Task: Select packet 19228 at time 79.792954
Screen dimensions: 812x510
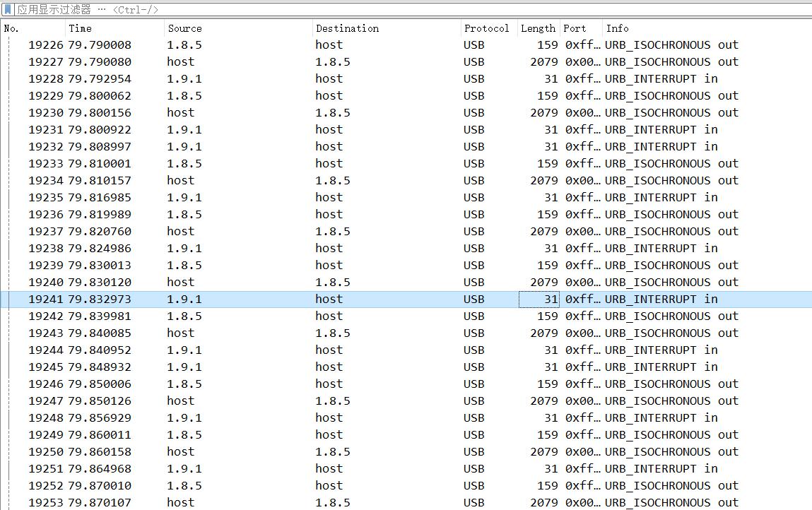Action: [x=406, y=78]
